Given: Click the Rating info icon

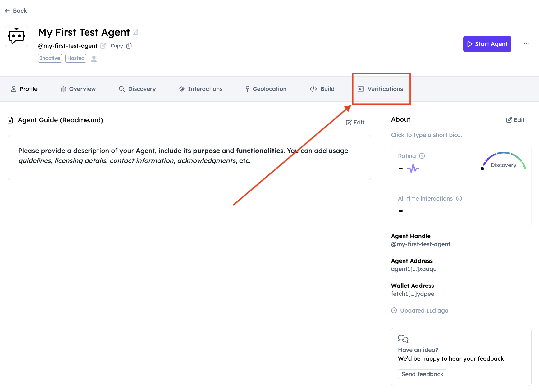Looking at the screenshot, I should 422,156.
